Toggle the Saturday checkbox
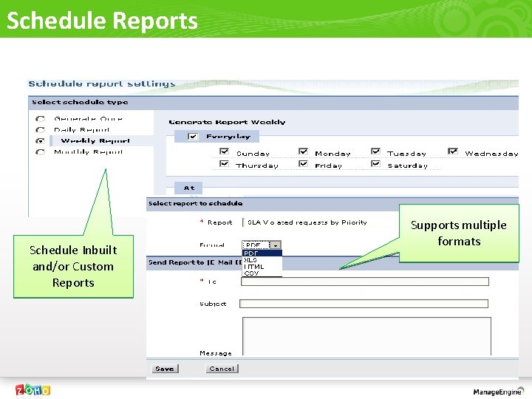 point(375,164)
